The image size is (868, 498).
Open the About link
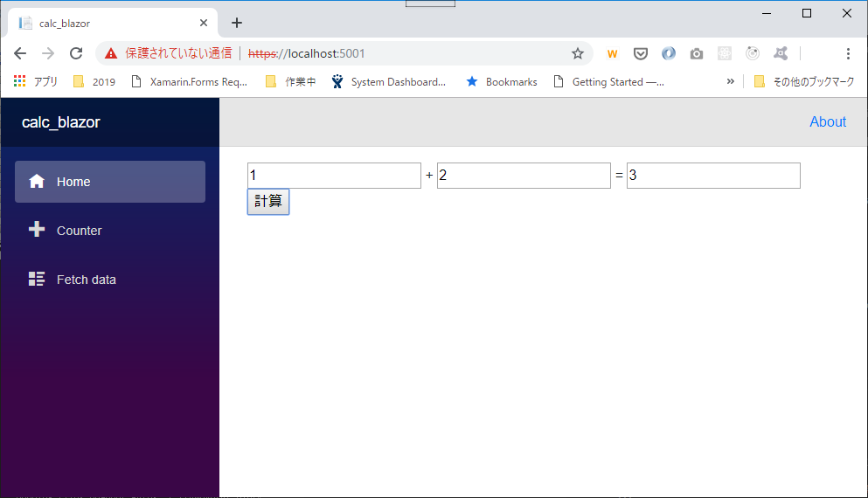point(828,121)
